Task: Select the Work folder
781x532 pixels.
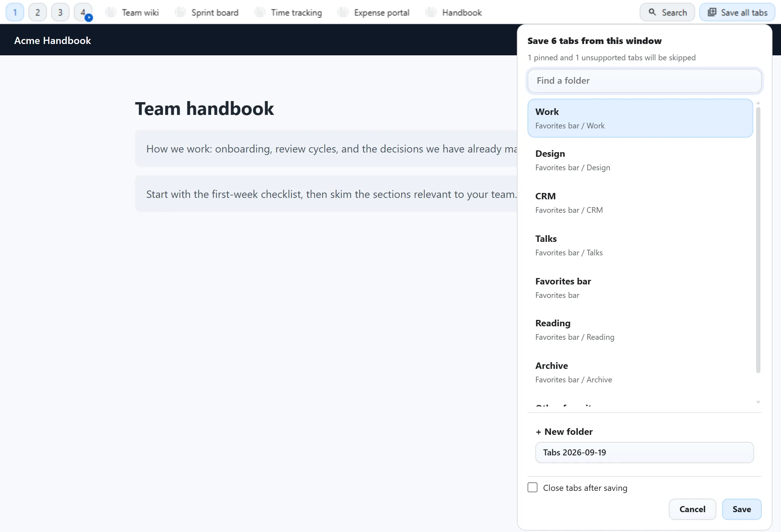Action: (640, 118)
